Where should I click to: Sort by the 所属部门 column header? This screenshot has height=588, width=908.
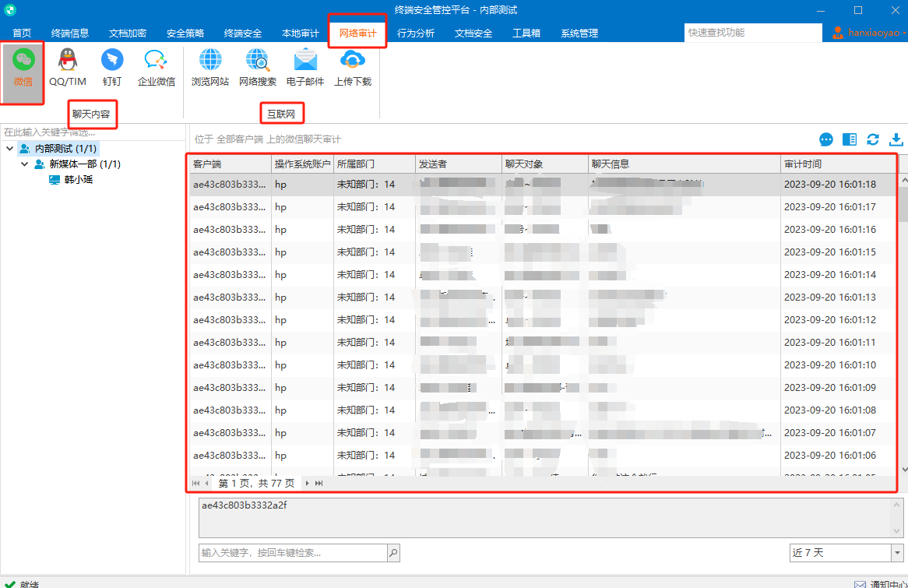[374, 164]
